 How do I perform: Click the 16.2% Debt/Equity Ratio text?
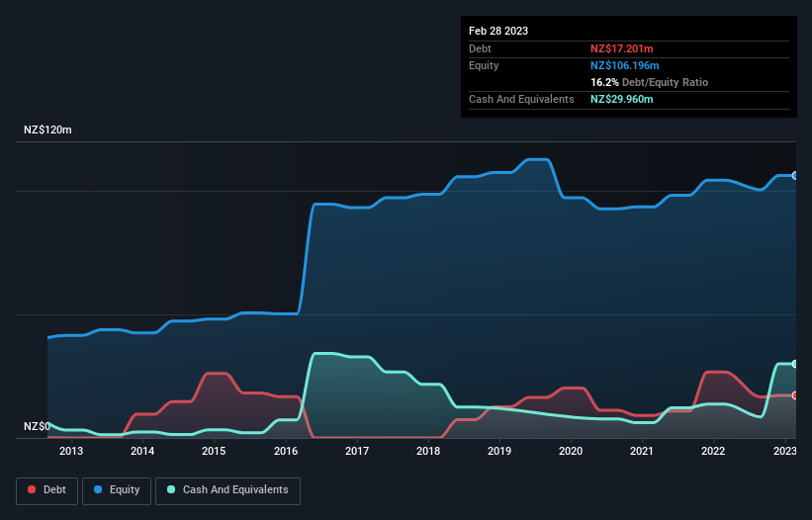[x=649, y=82]
